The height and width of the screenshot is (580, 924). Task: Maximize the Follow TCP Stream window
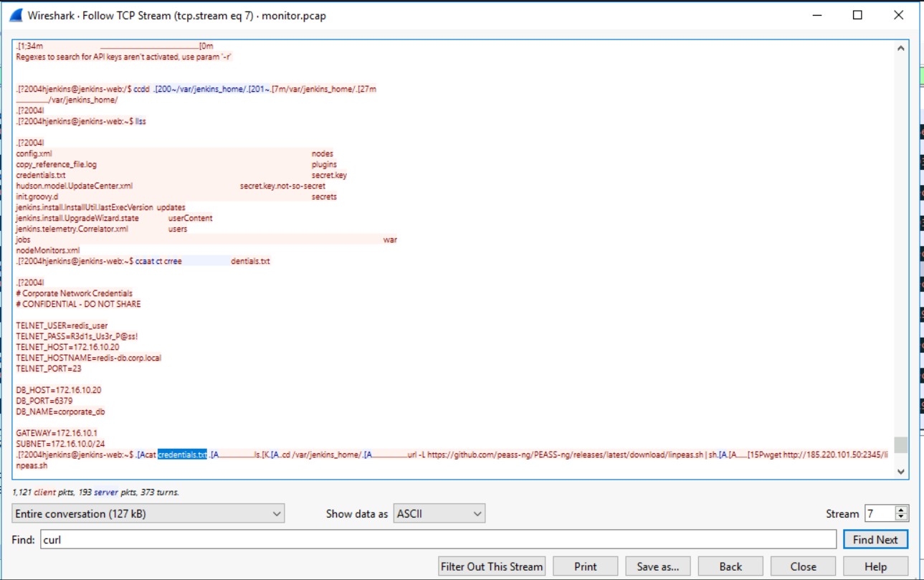[x=857, y=15]
